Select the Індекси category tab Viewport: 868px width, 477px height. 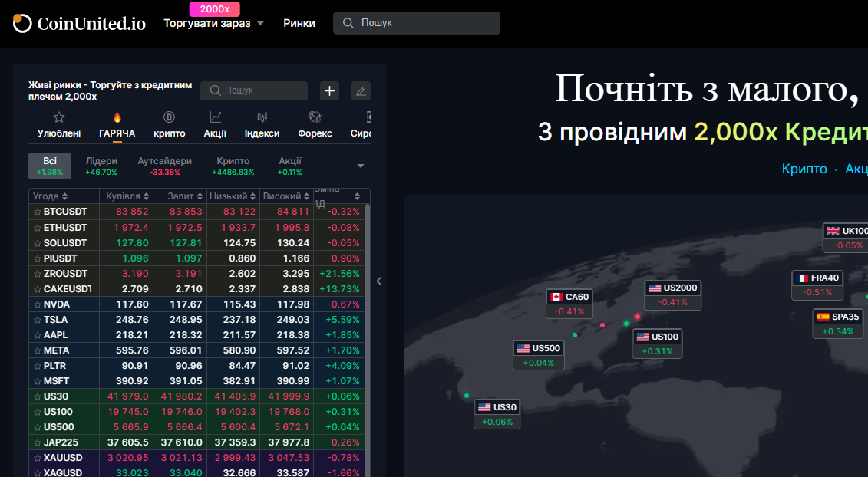coord(262,125)
